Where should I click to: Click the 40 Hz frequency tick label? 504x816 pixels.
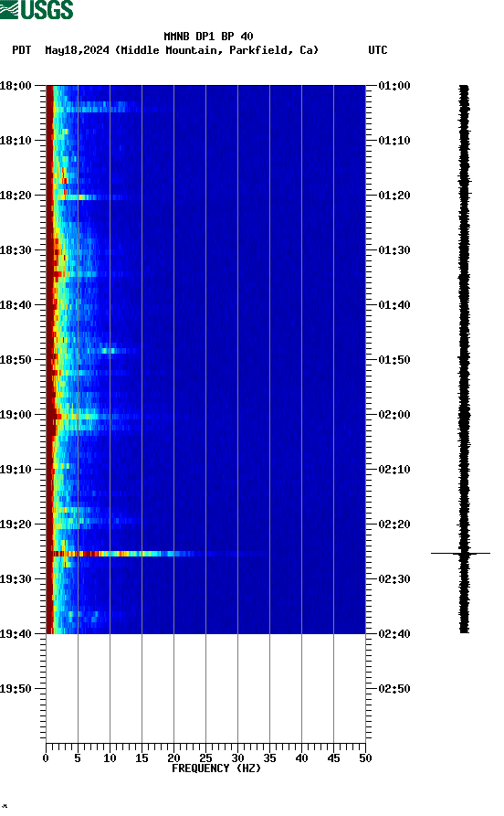coord(301,758)
